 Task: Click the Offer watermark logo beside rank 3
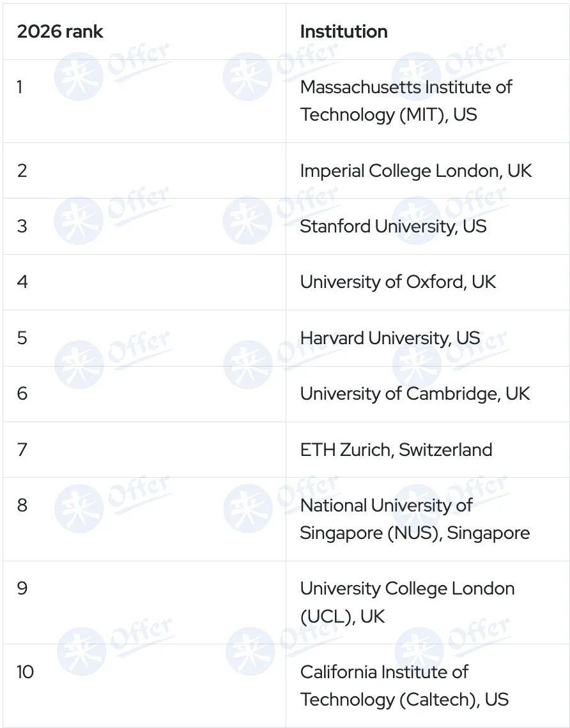(x=113, y=215)
